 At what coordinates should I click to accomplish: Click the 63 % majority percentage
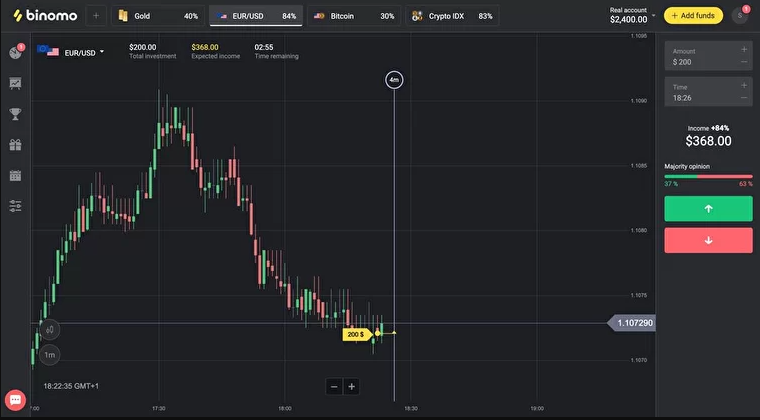pyautogui.click(x=746, y=184)
